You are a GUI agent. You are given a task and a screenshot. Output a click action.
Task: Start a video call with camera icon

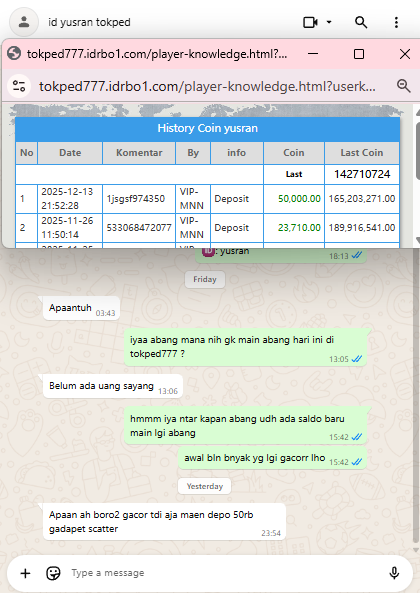click(x=310, y=22)
